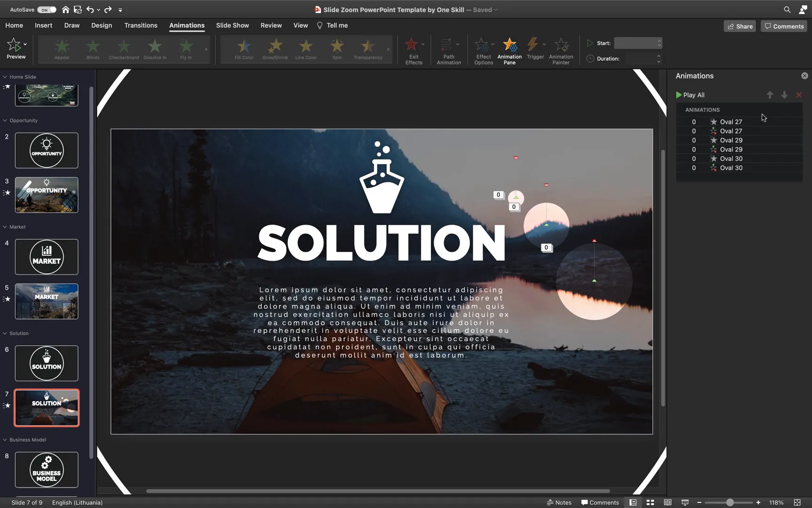Switch to Normal view
Screen dimensions: 812x508
click(633, 502)
